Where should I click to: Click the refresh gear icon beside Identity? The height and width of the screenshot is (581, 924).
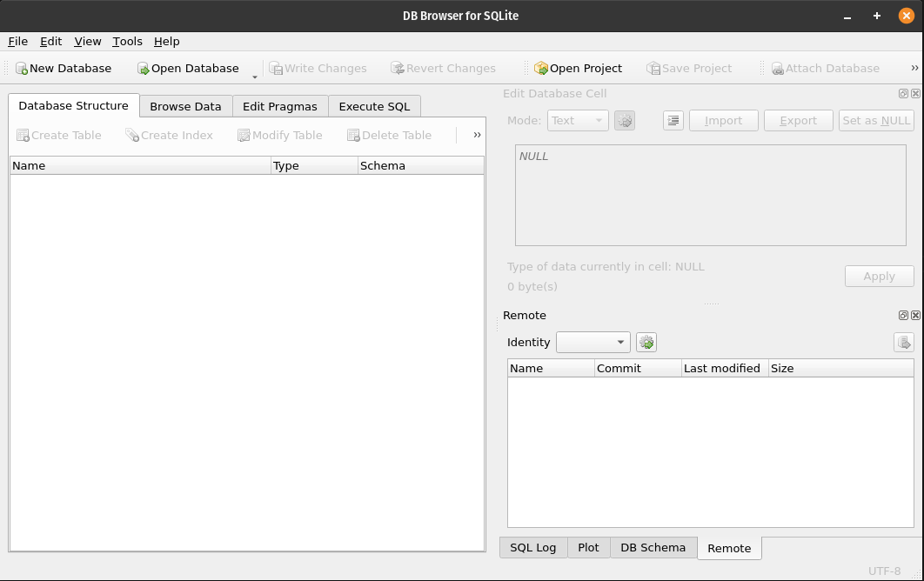click(646, 343)
